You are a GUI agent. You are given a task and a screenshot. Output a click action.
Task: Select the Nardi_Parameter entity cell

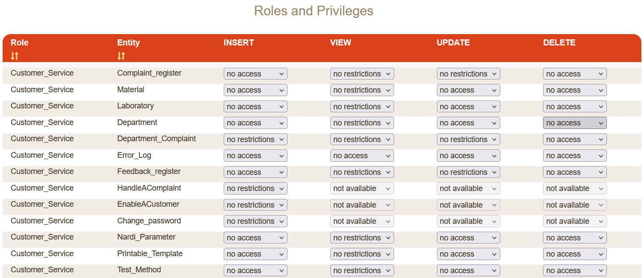146,237
